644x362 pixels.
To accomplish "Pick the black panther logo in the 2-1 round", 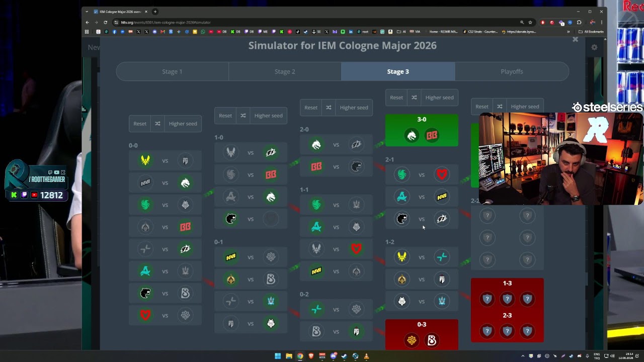I will click(402, 219).
